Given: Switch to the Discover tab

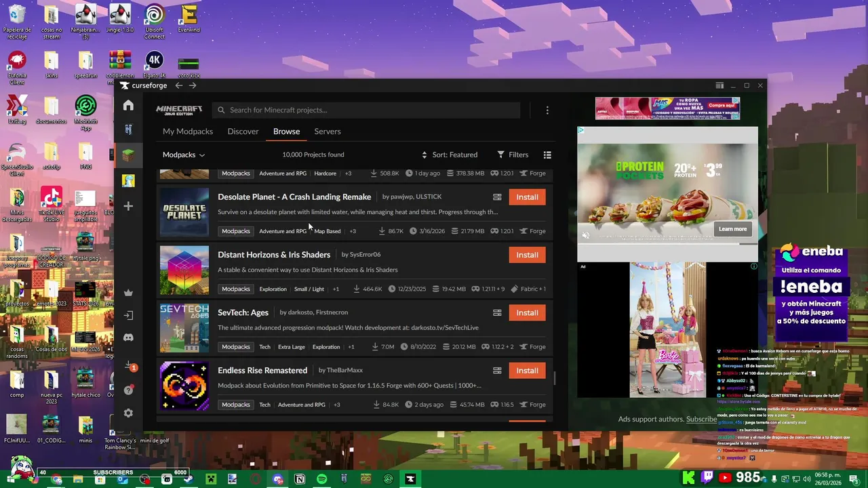Looking at the screenshot, I should tap(243, 131).
